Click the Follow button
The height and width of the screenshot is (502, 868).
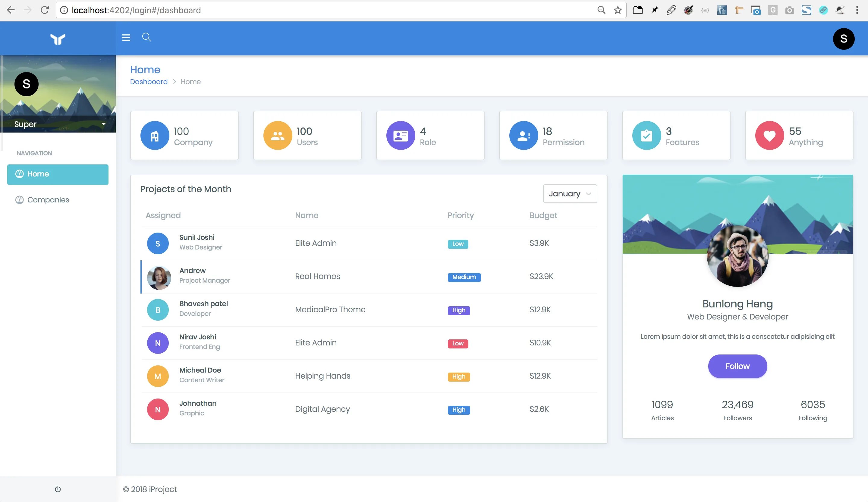737,366
